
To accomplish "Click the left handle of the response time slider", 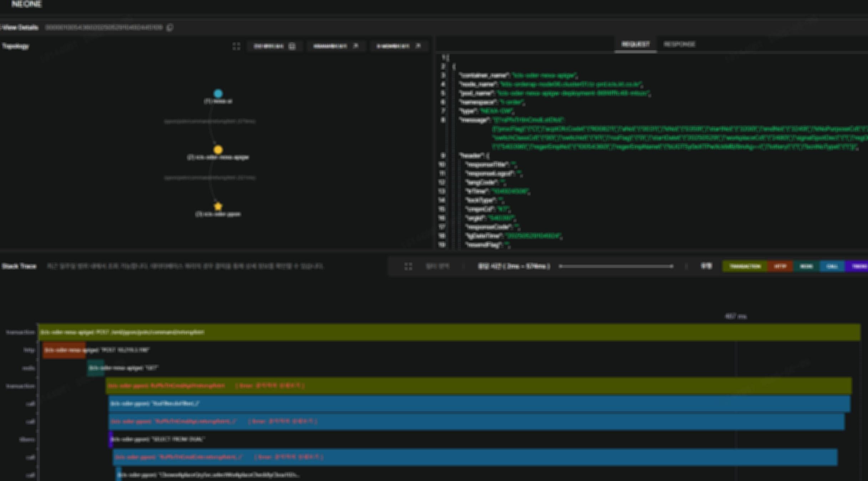I will (560, 266).
